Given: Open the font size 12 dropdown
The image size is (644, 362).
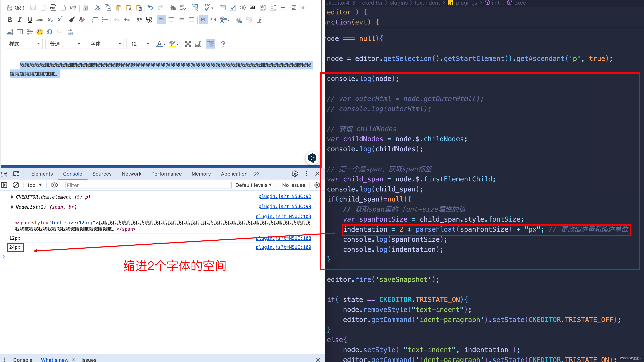Looking at the screenshot, I should 139,44.
